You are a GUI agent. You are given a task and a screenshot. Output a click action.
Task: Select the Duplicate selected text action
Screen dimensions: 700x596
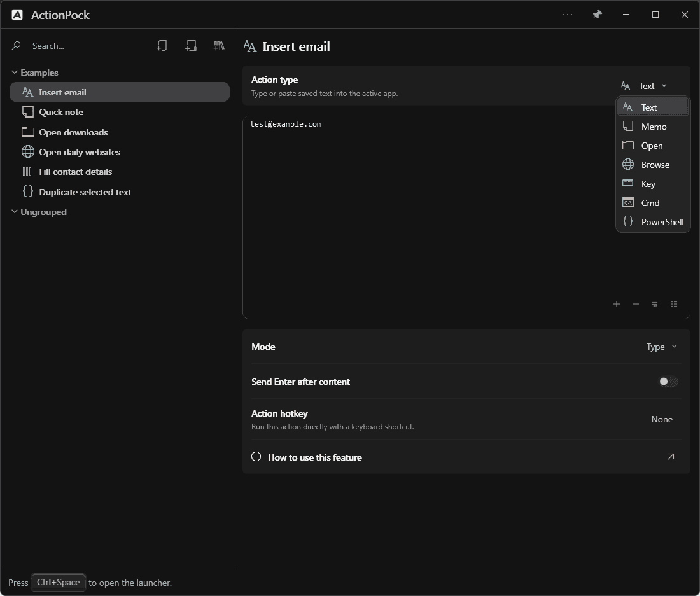coord(120,192)
